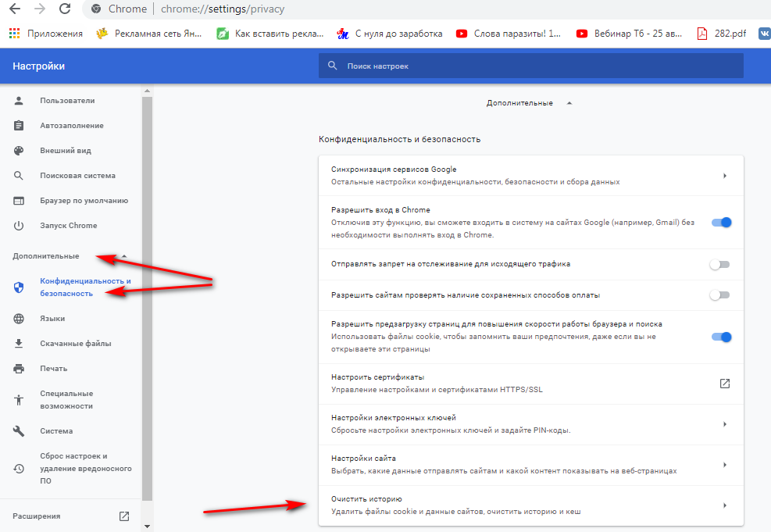Open the Система section
Viewport: 771px width, 532px height.
56,430
